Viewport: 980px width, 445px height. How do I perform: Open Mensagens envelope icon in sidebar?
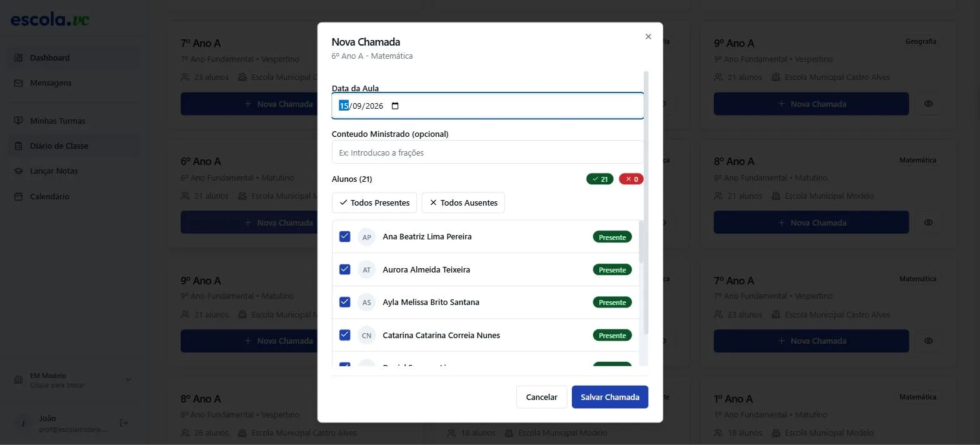point(18,82)
